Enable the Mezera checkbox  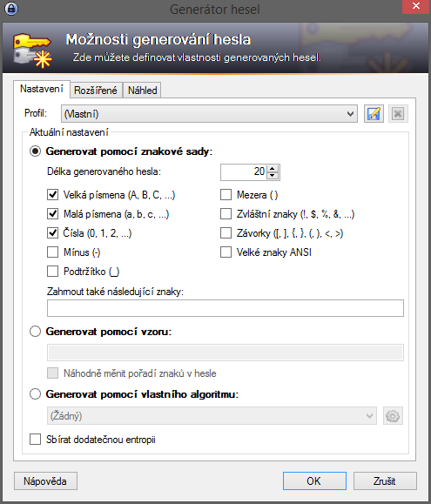[x=226, y=195]
